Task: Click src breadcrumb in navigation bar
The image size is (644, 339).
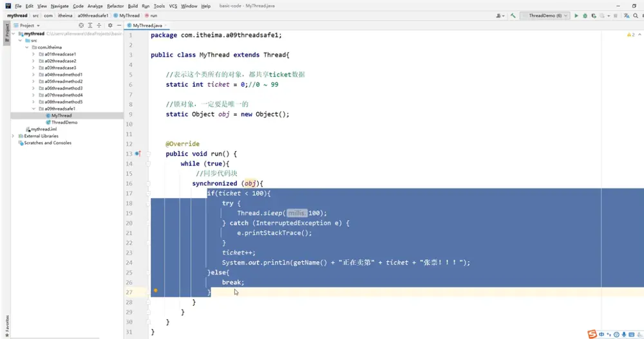Action: (35, 15)
